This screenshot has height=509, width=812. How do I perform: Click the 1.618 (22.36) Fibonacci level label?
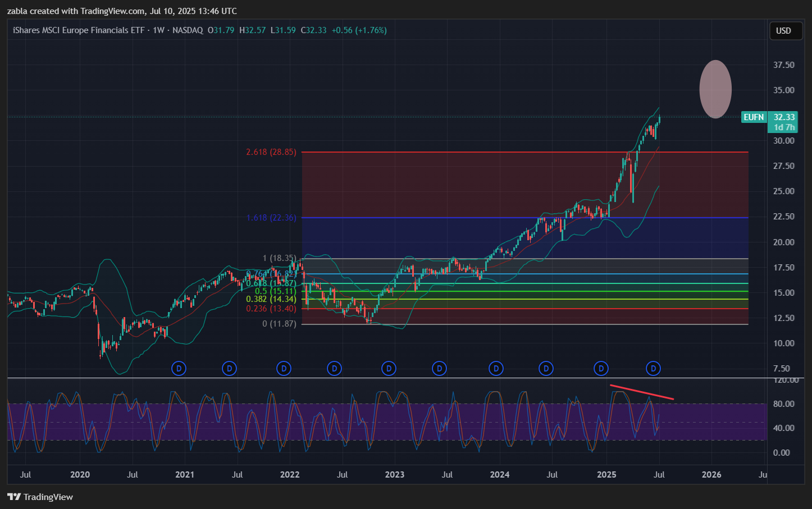pos(271,218)
